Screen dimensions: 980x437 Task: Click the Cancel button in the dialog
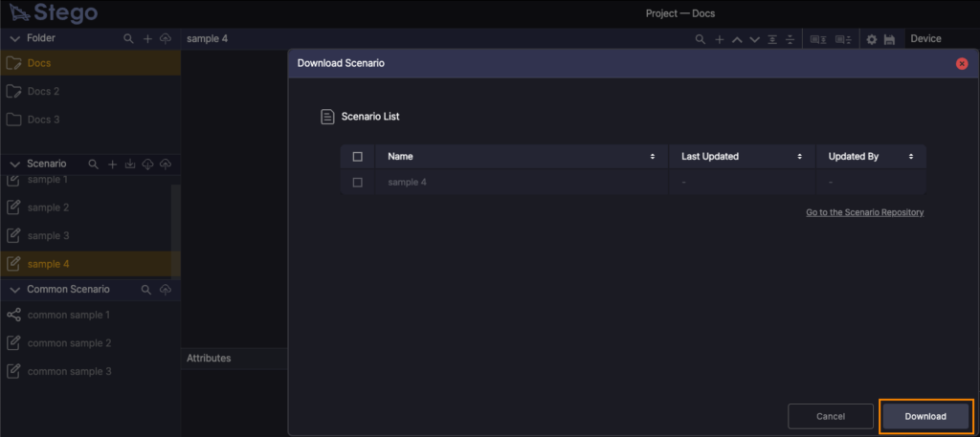click(x=830, y=416)
